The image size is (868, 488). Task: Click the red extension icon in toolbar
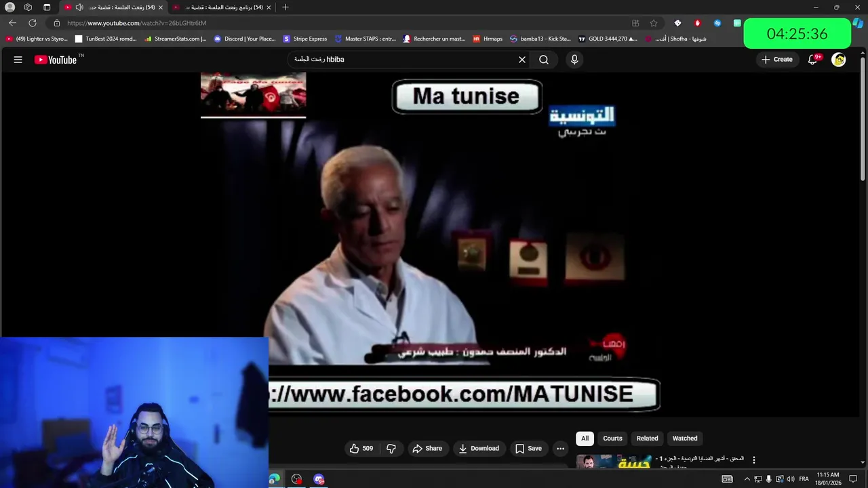tap(697, 23)
